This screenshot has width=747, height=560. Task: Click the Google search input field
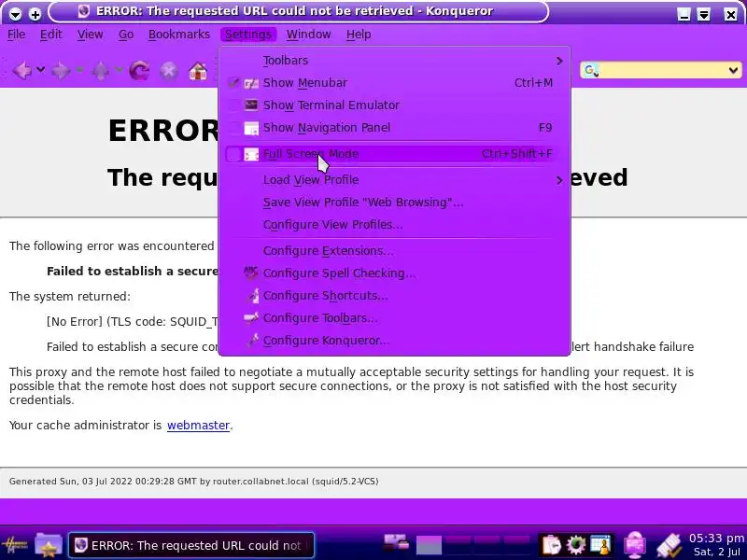662,71
